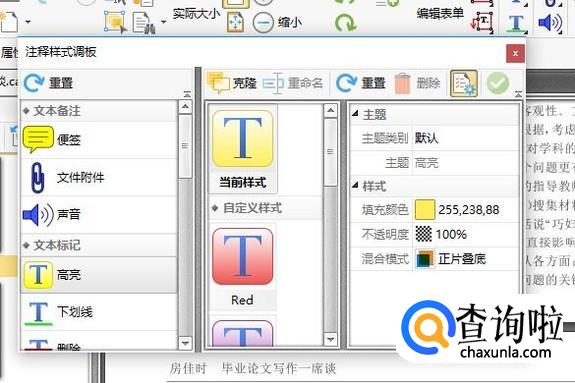Click the 克隆 clone style button
Screen dimensions: 575x383
pyautogui.click(x=232, y=83)
